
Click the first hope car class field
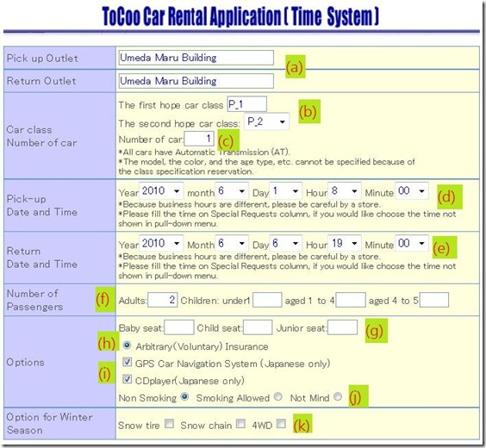246,104
